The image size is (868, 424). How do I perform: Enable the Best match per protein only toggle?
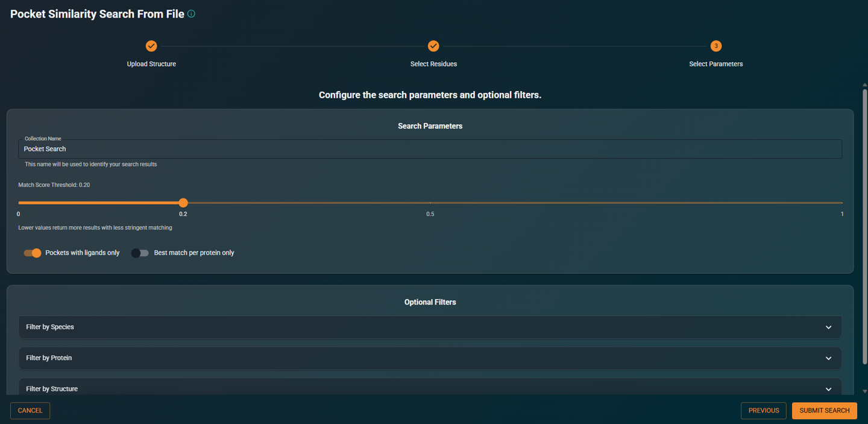point(140,253)
